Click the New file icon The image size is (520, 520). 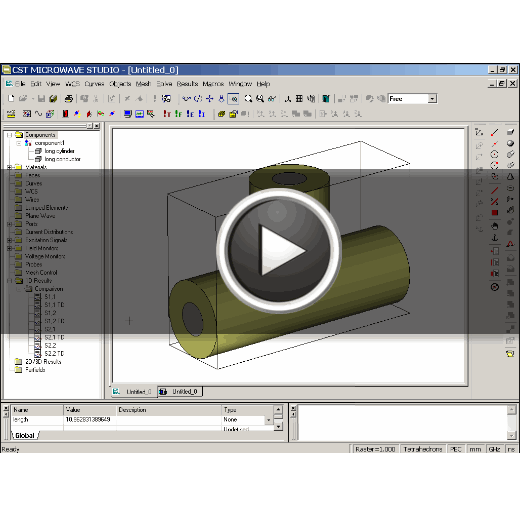[11, 98]
